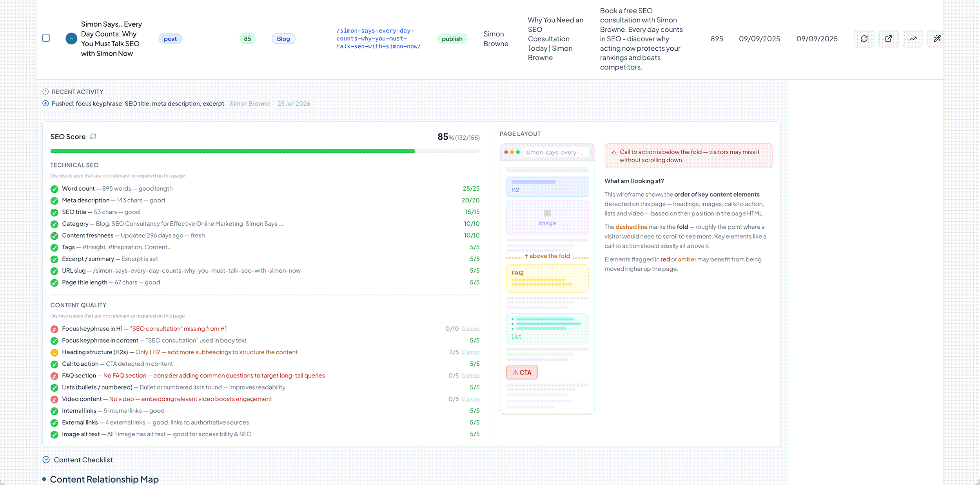Screen dimensions: 980x485
Task: Click the Blog category badge
Action: point(283,39)
